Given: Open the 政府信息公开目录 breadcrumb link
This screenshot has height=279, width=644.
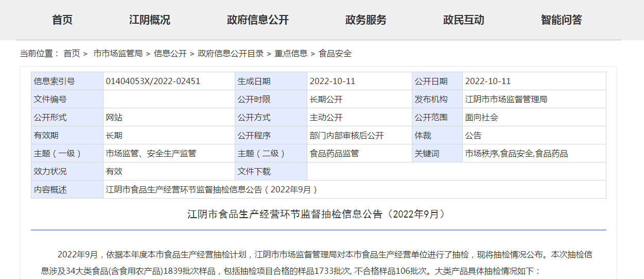Looking at the screenshot, I should coord(231,53).
